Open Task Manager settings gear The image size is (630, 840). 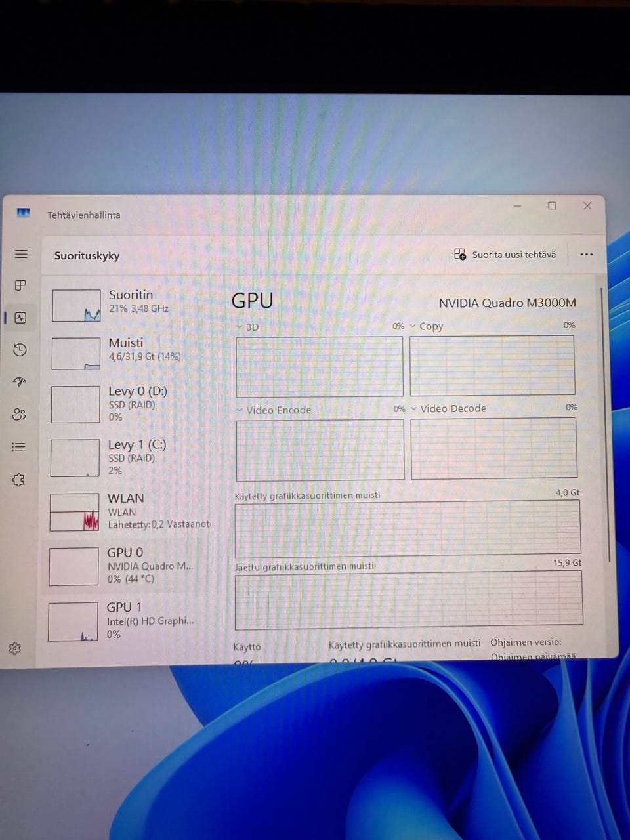[x=15, y=648]
